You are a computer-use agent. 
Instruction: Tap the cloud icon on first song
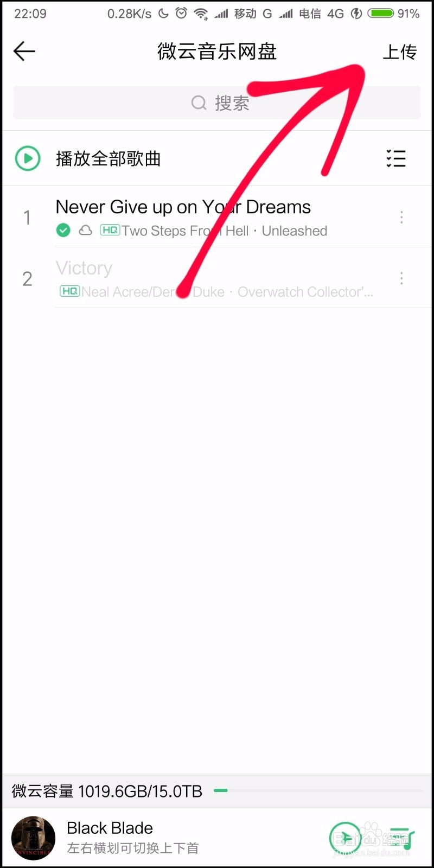pyautogui.click(x=86, y=231)
